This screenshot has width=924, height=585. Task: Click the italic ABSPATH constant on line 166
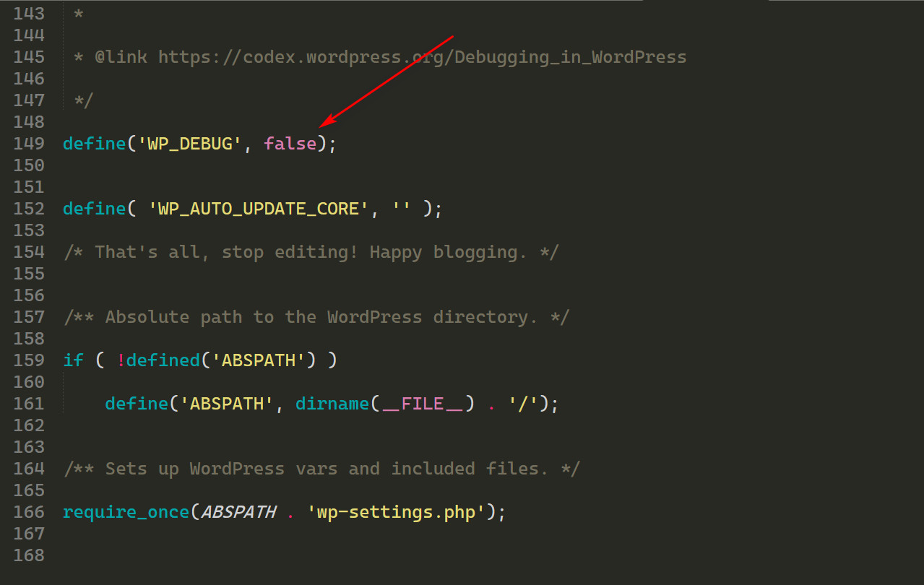tap(238, 512)
